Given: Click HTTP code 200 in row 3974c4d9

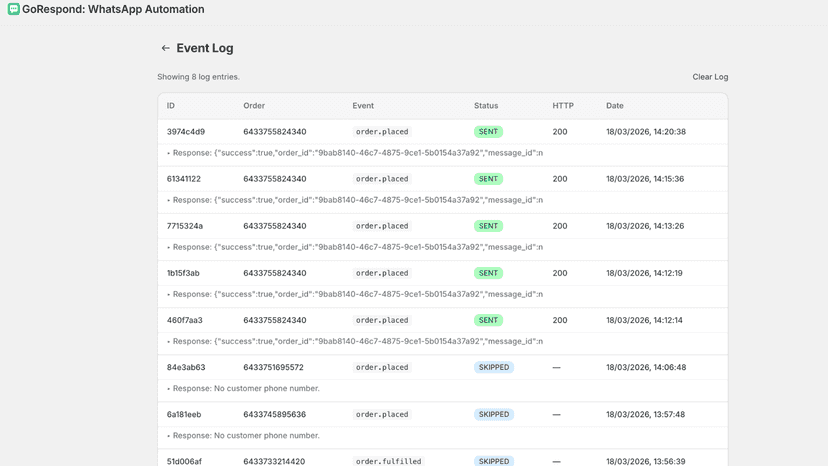Looking at the screenshot, I should (x=560, y=132).
